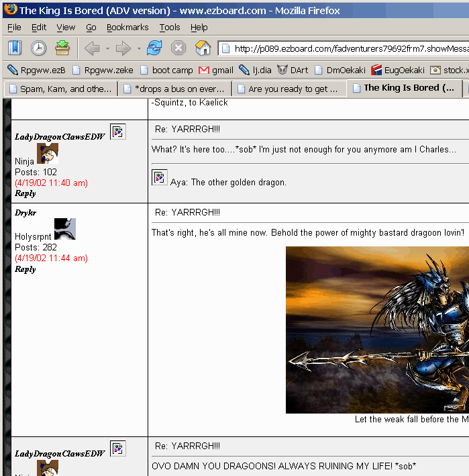Open the Go menu
469x476 pixels.
[91, 28]
